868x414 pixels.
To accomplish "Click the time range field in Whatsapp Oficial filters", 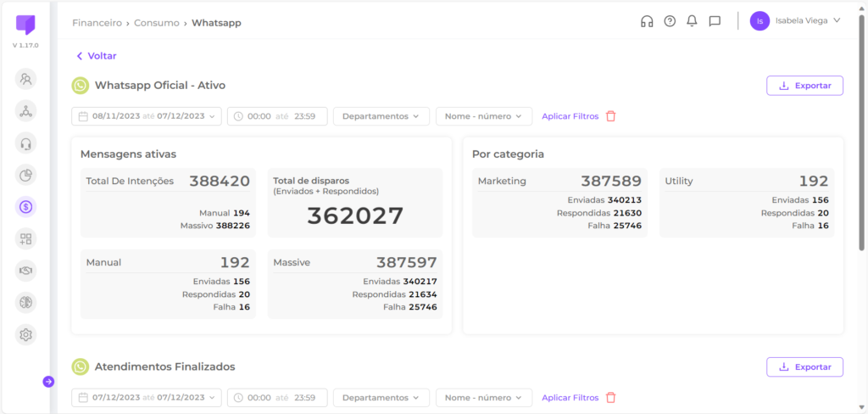I will pos(277,116).
